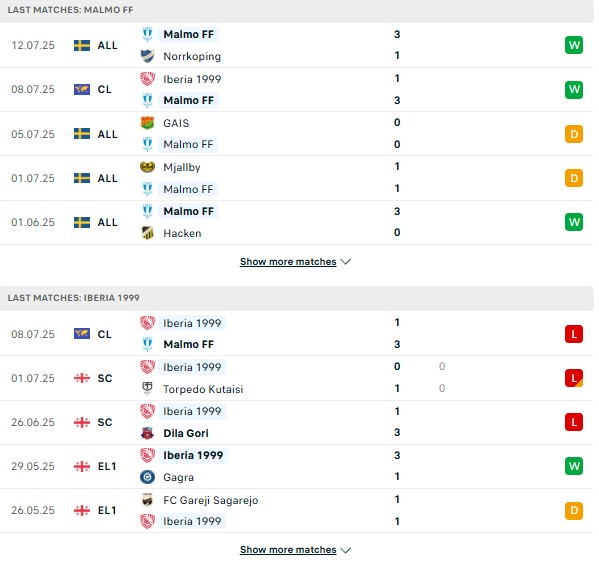Screen dimensions: 599x562
Task: Click Georgia flag on 29.05.25 match row
Action: (x=82, y=466)
